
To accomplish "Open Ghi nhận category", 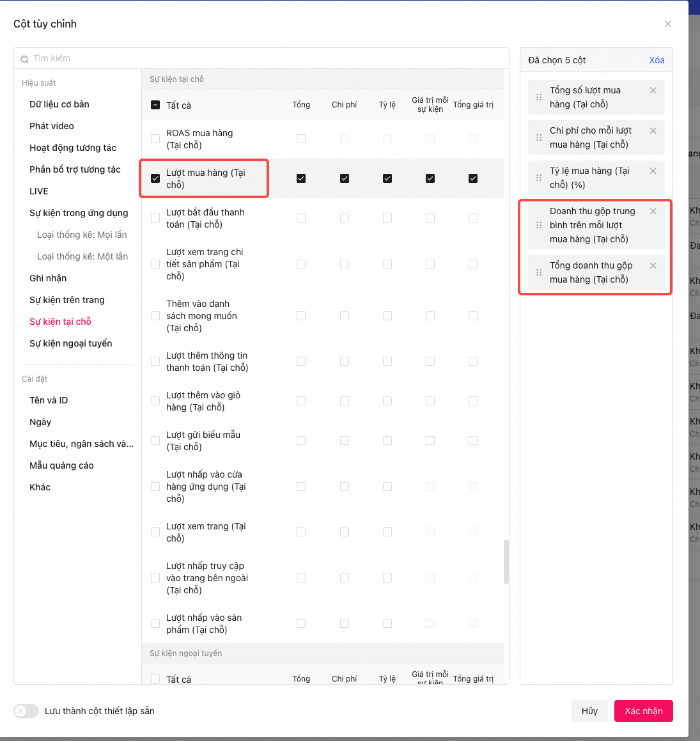I will tap(48, 278).
